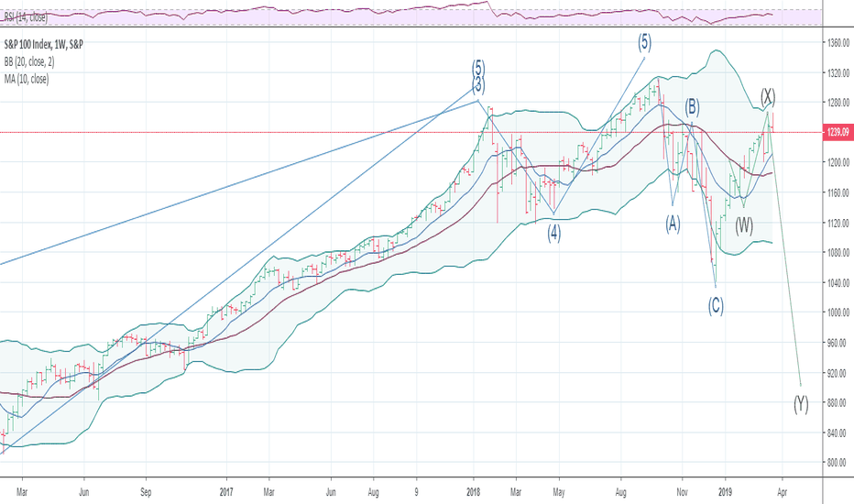Click the 1080.00 price axis label

(838, 253)
